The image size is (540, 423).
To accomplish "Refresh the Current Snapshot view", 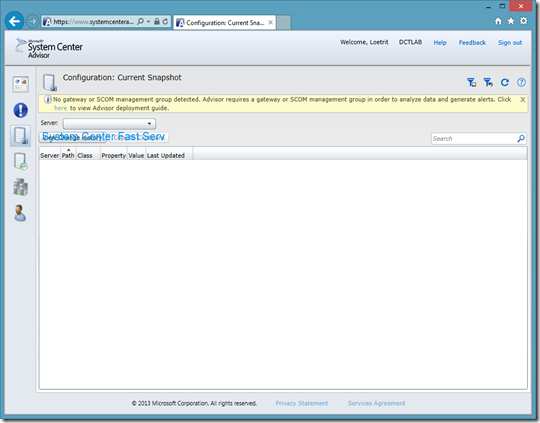I will (x=505, y=82).
